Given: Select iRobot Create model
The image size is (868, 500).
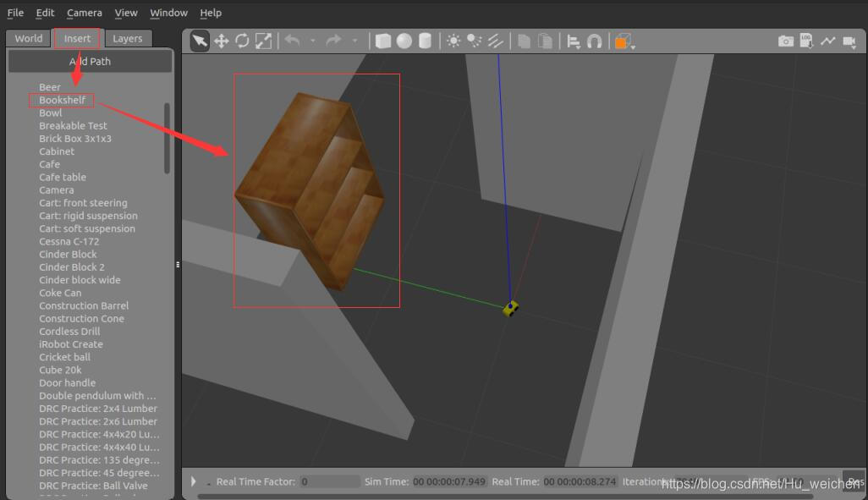Looking at the screenshot, I should (71, 343).
